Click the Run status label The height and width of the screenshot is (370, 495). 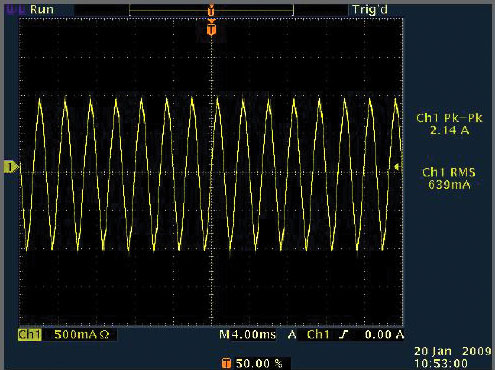click(41, 9)
